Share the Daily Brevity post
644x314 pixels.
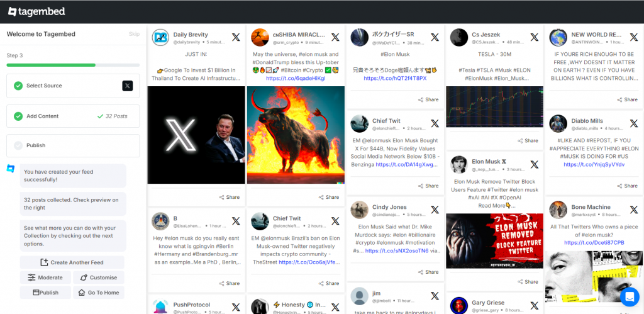[x=229, y=198]
